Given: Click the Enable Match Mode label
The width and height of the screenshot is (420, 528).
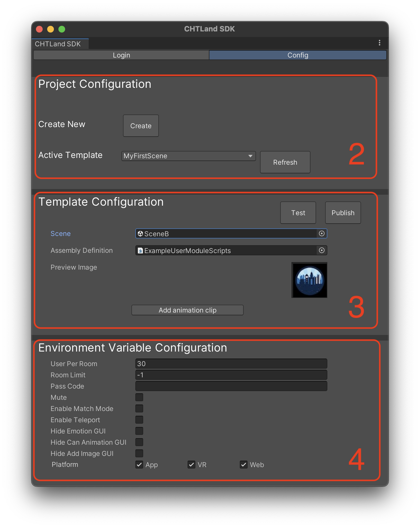Looking at the screenshot, I should pyautogui.click(x=82, y=408).
